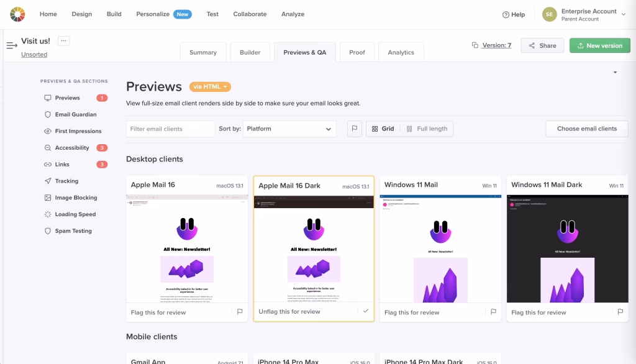Screen dimensions: 636x364
Task: Click the SE account avatar
Action: (549, 14)
